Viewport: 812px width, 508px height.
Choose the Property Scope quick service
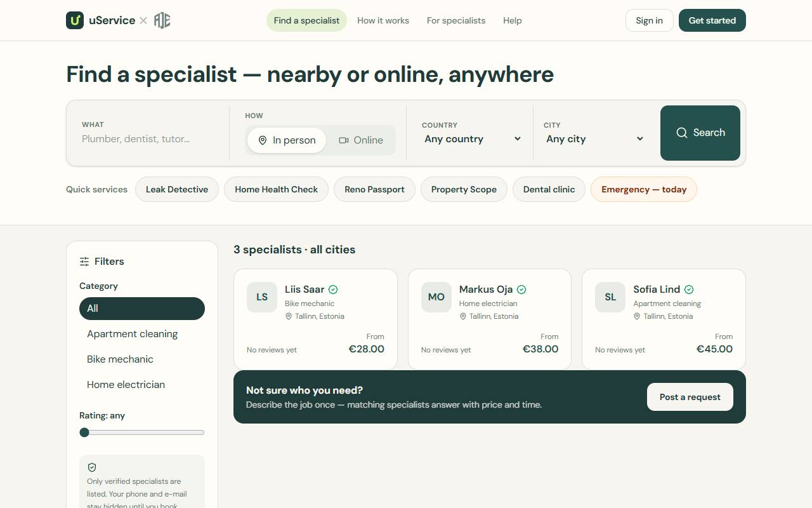click(x=464, y=189)
